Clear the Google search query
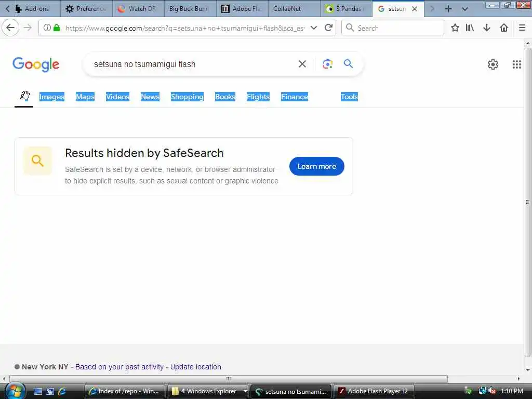 point(302,64)
